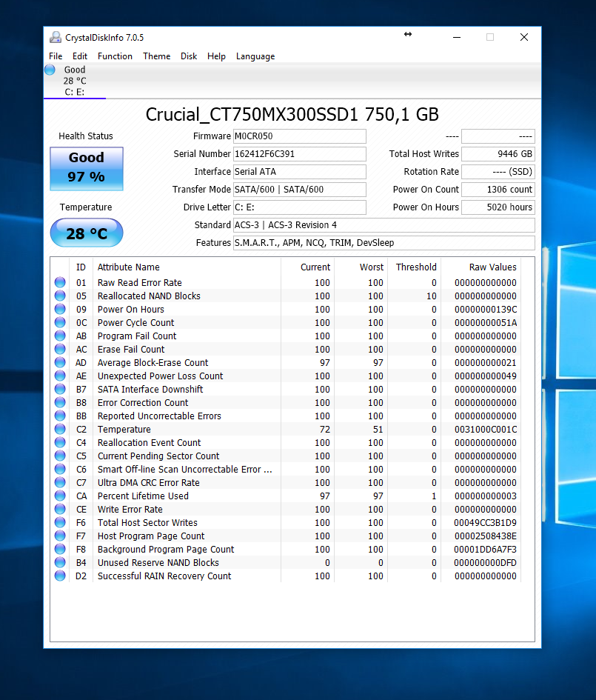Open the Function menu
Image resolution: width=596 pixels, height=700 pixels.
coord(115,56)
